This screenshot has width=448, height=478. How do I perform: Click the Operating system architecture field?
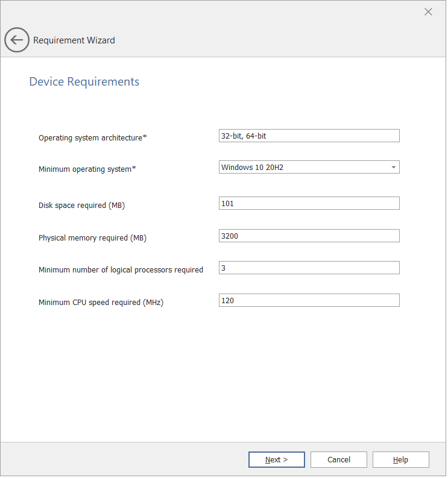pos(309,136)
